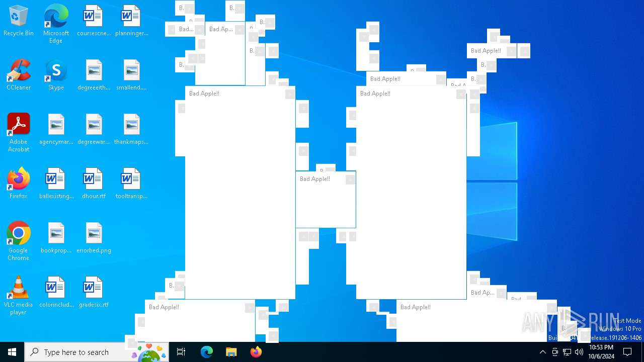Open the clock showing 10:53 PM
Viewport: 644px width, 362px height.
click(601, 352)
